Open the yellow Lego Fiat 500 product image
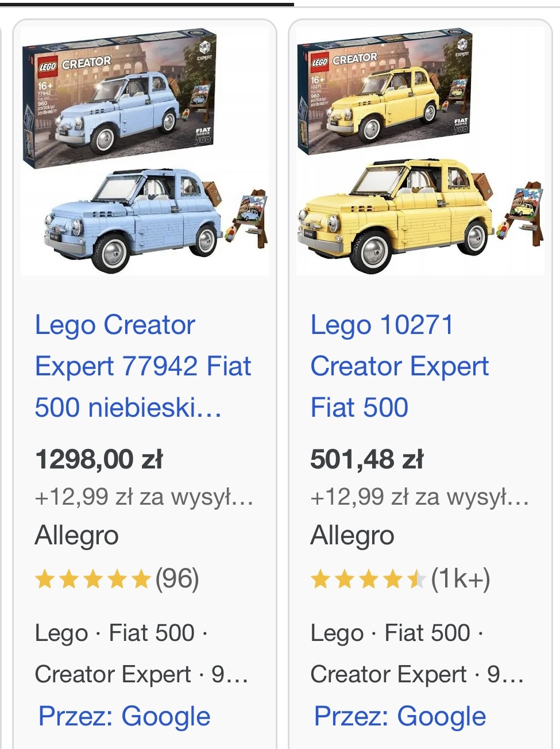Screen dimensions: 560x749 420,151
